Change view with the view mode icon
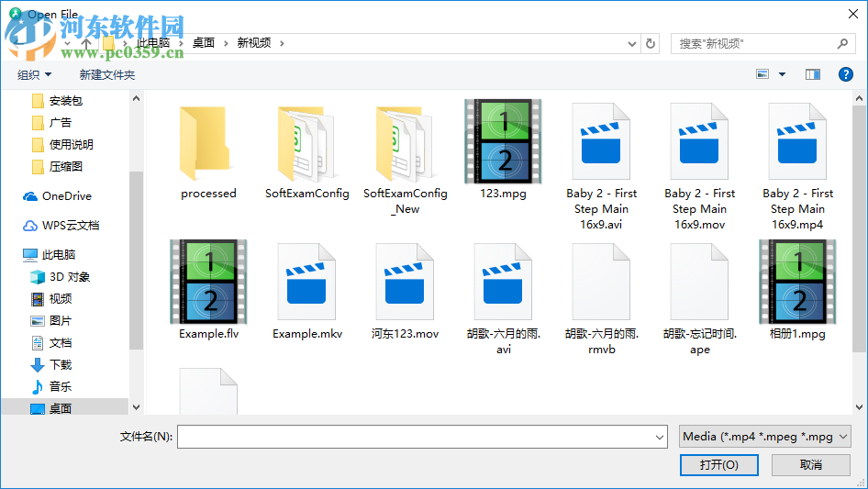The image size is (868, 489). (762, 74)
